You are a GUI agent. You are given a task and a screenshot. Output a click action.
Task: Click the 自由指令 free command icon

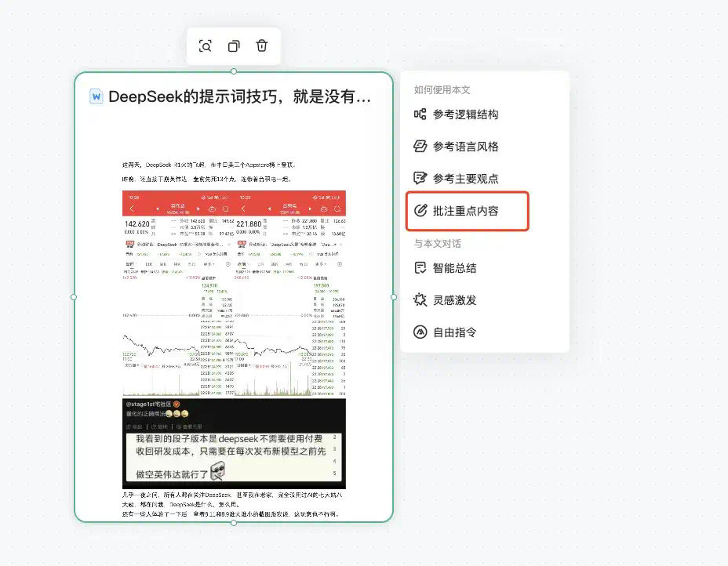420,332
